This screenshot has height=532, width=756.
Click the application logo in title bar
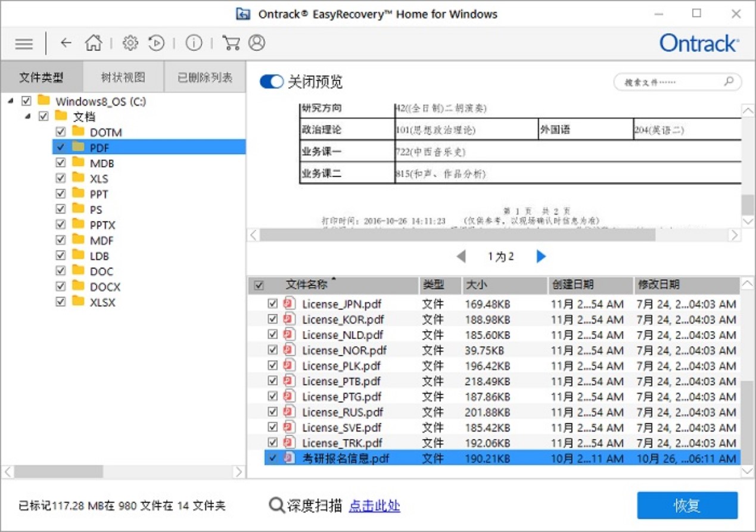pos(242,14)
